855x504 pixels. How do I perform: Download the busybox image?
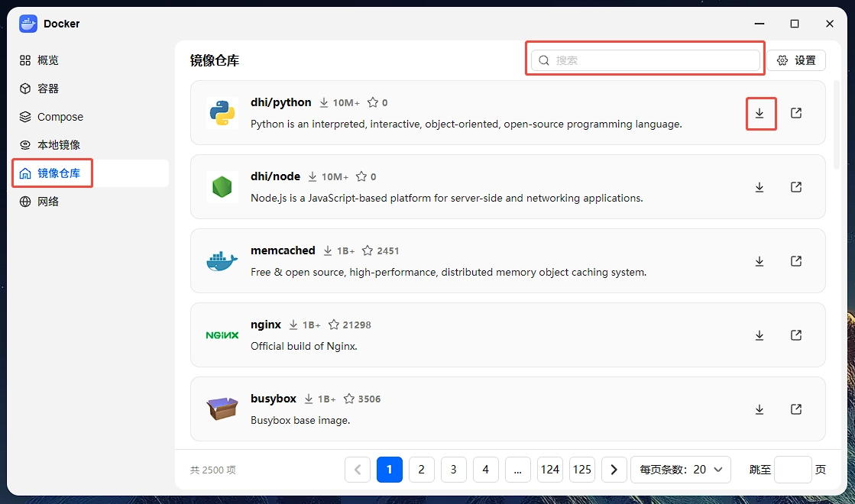coord(759,410)
